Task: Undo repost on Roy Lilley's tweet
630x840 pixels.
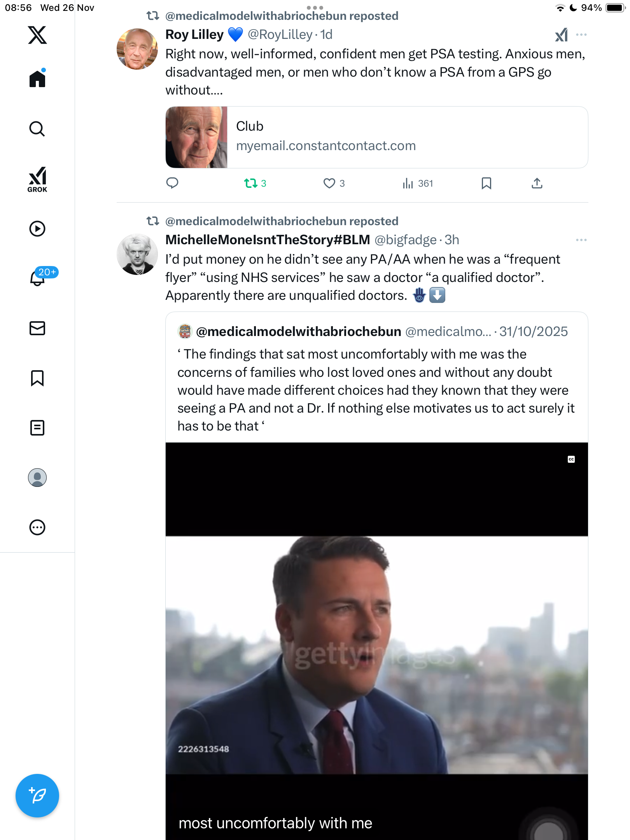Action: (251, 183)
